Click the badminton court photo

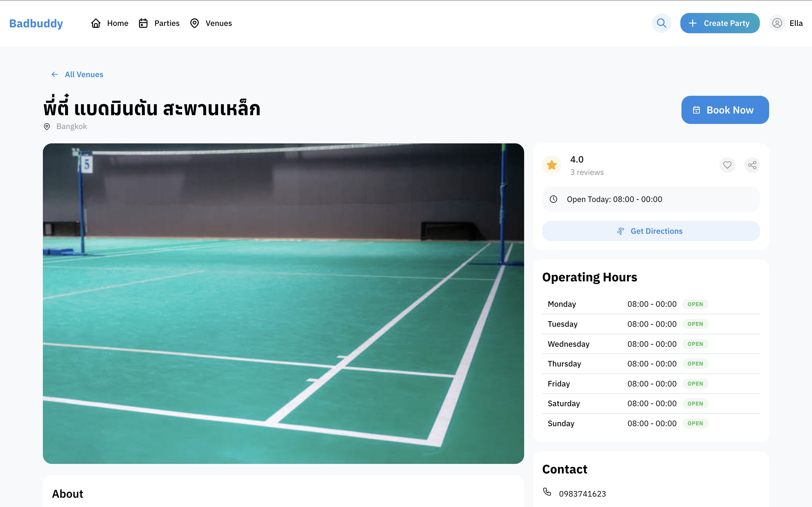(x=283, y=303)
